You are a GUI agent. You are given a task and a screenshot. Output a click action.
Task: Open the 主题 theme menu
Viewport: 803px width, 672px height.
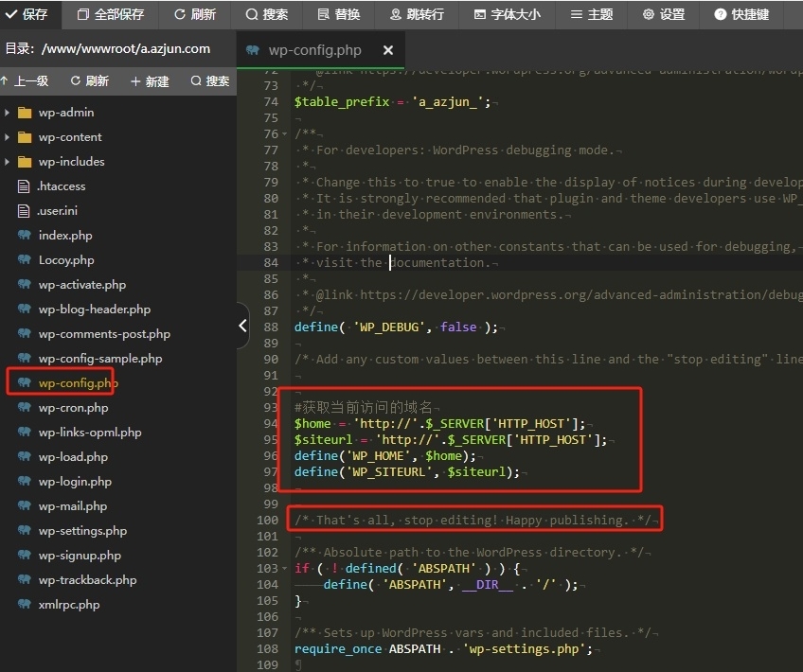click(x=592, y=14)
